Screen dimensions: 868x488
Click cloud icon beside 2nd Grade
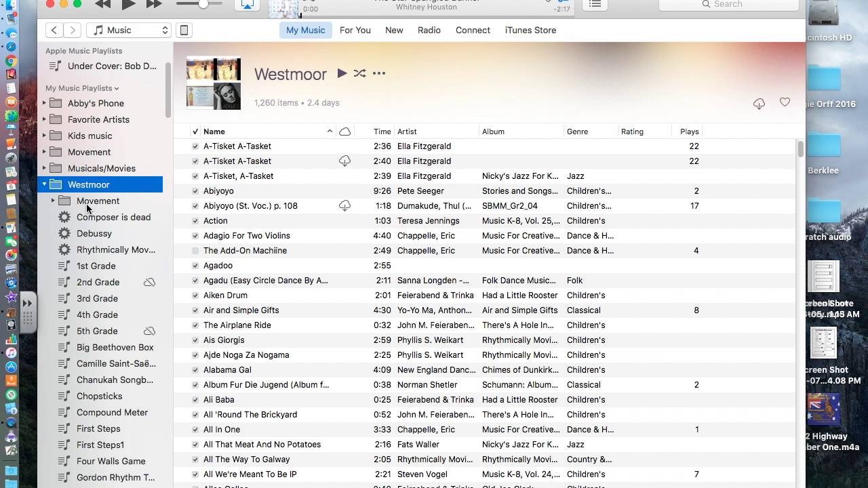click(149, 282)
